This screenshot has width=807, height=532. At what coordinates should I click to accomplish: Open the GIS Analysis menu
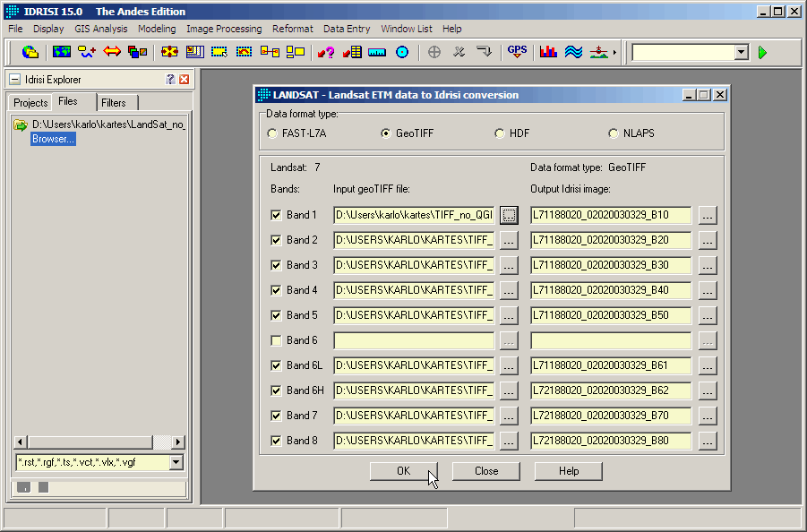[101, 29]
